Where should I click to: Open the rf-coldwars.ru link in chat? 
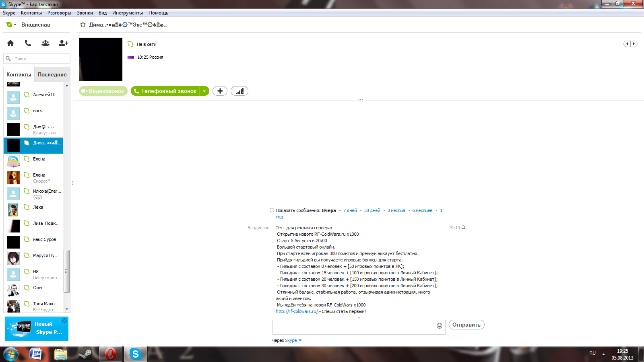pyautogui.click(x=297, y=311)
